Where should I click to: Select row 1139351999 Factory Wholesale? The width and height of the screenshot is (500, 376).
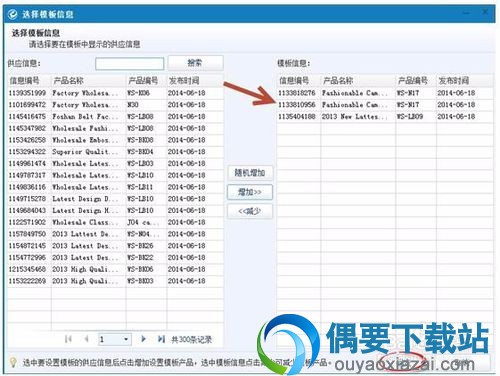point(115,93)
